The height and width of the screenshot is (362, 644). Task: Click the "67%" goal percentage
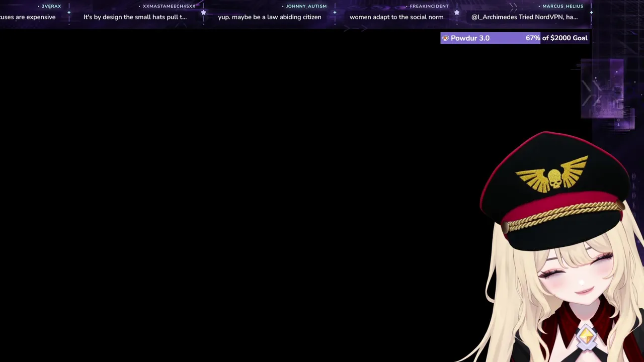tap(533, 38)
